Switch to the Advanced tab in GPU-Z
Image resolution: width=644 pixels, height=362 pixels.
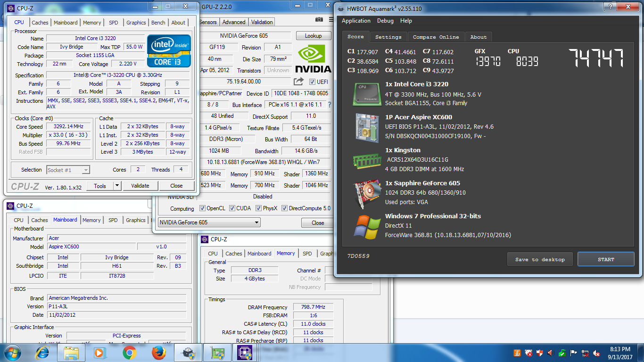coord(234,22)
